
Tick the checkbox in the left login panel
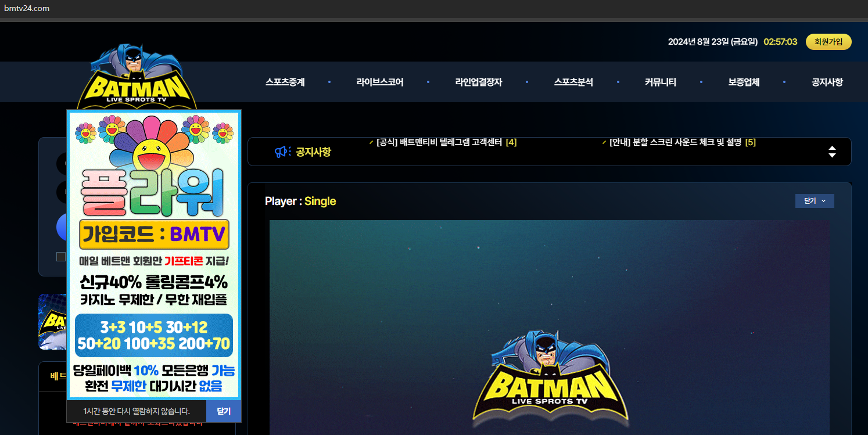point(61,257)
